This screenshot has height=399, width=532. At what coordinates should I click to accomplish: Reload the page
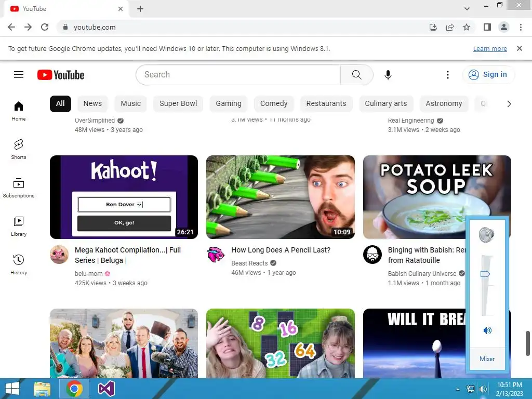[45, 27]
